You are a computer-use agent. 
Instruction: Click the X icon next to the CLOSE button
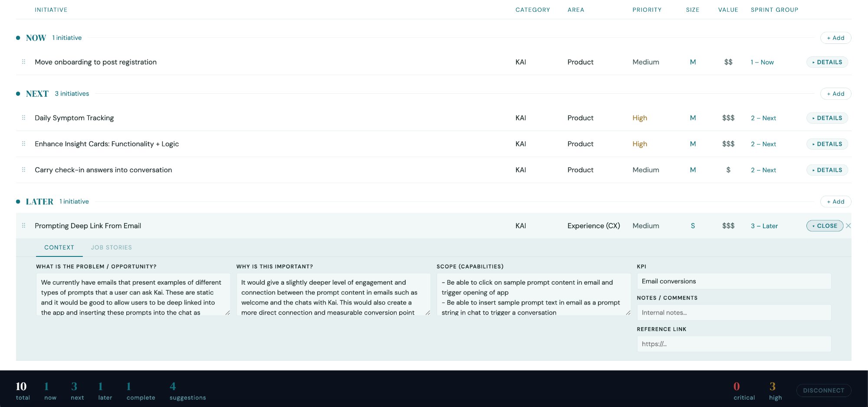848,226
